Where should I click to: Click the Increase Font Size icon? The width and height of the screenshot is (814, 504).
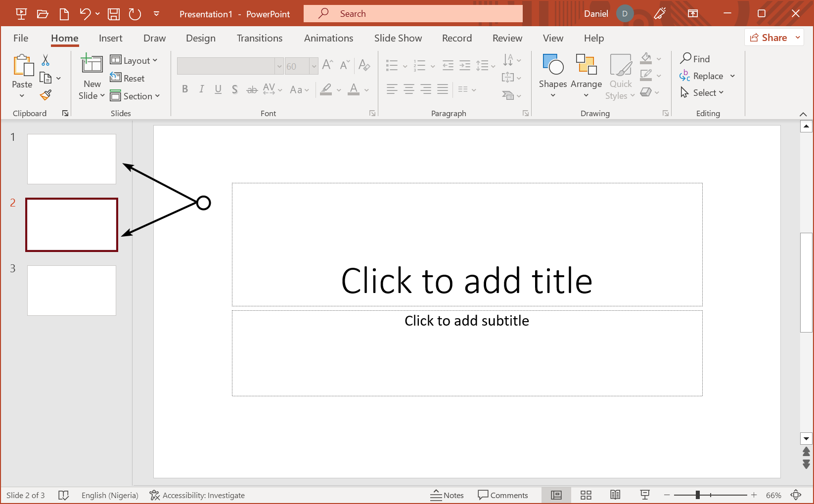(327, 64)
